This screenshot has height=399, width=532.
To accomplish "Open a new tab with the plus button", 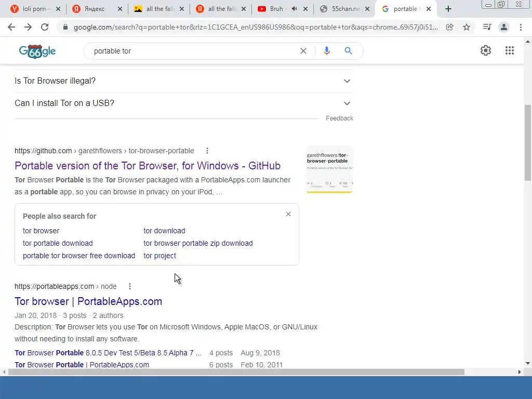I will point(448,9).
